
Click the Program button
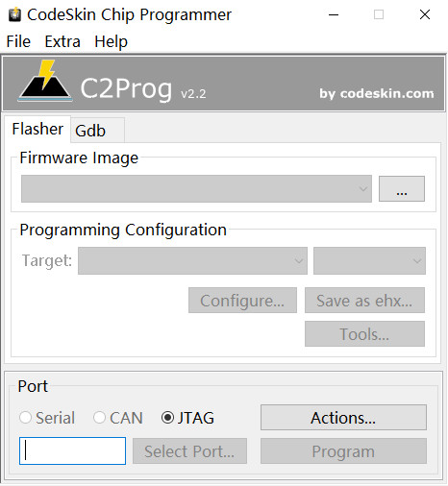[x=343, y=451]
